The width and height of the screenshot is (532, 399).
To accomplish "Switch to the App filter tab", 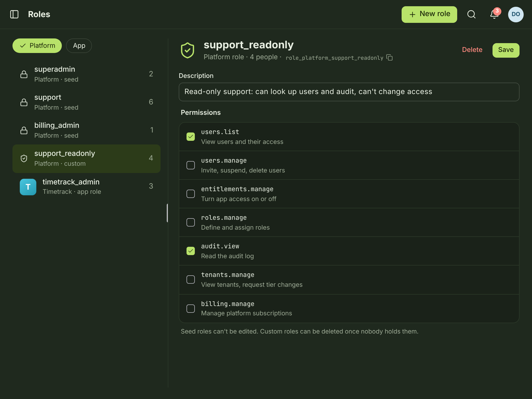I will 79,46.
